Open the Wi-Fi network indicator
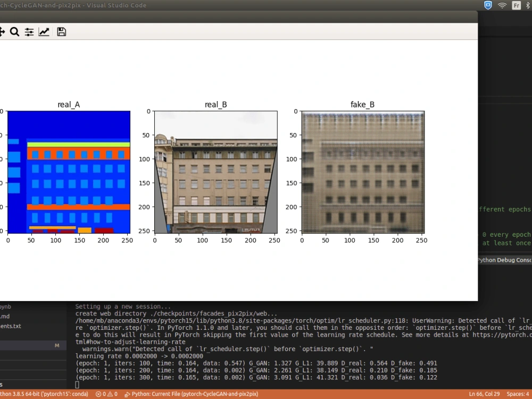The height and width of the screenshot is (399, 532). 502,5
